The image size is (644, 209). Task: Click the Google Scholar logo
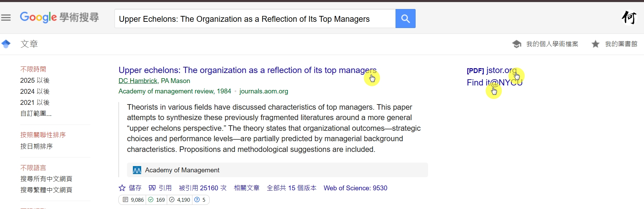click(59, 17)
